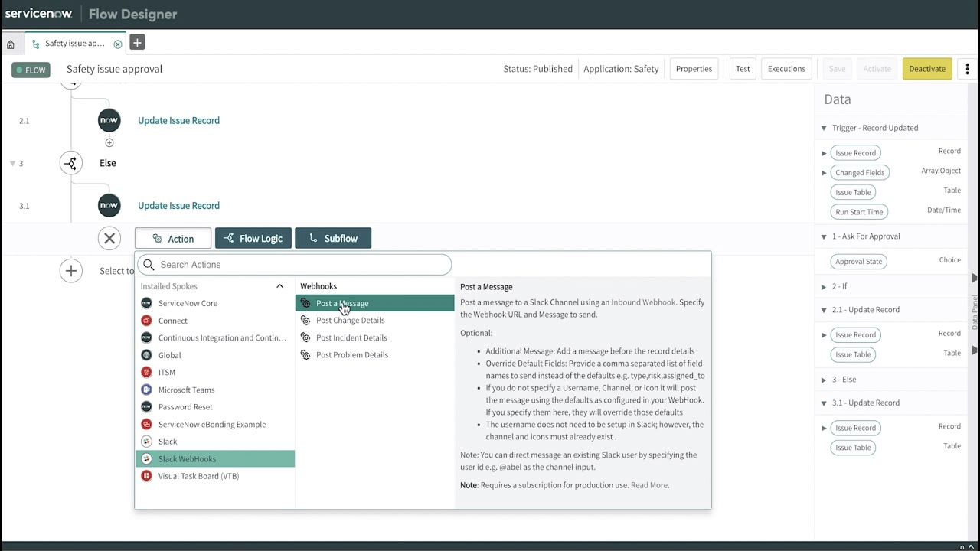
Task: Collapse Trigger - Record Updated section
Action: click(824, 128)
